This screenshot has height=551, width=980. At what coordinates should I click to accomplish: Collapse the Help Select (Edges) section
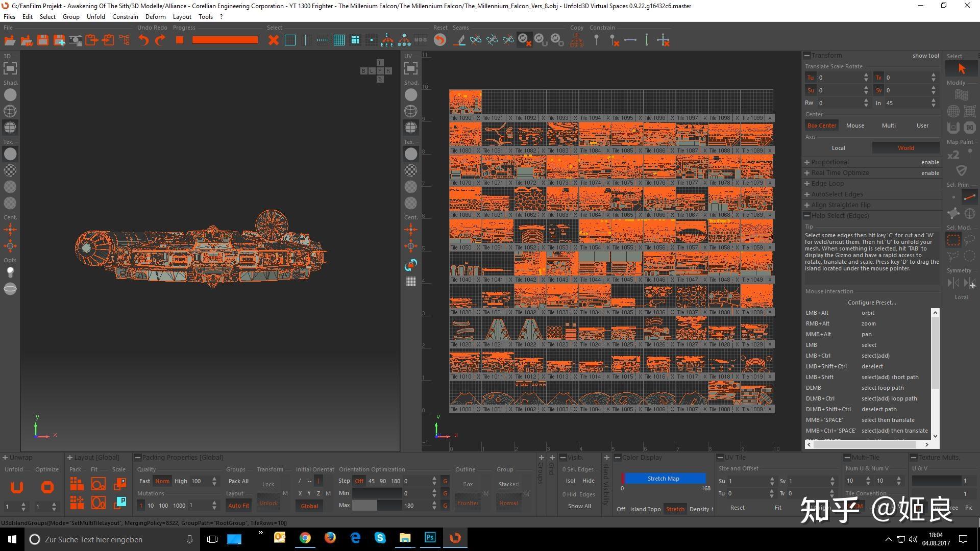(x=807, y=215)
